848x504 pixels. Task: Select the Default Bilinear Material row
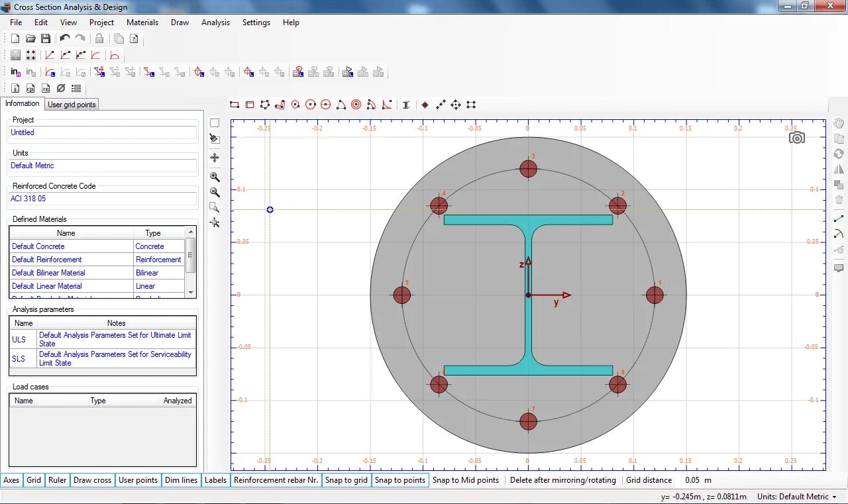(x=97, y=273)
